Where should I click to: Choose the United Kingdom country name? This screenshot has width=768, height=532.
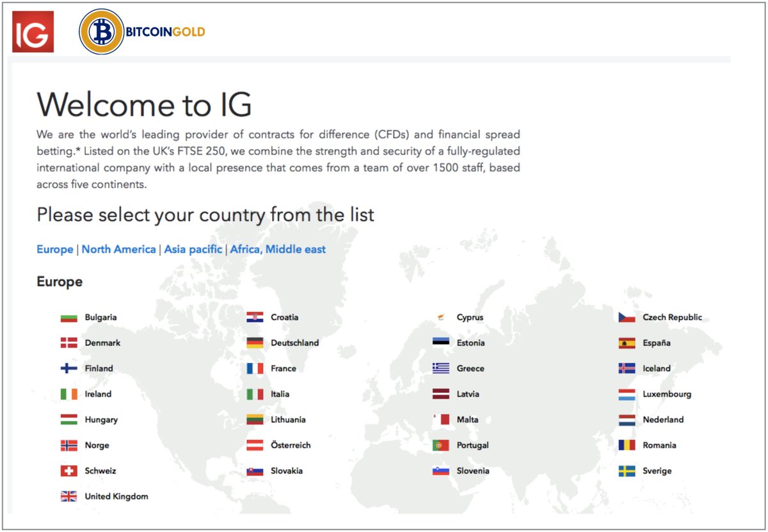click(116, 497)
